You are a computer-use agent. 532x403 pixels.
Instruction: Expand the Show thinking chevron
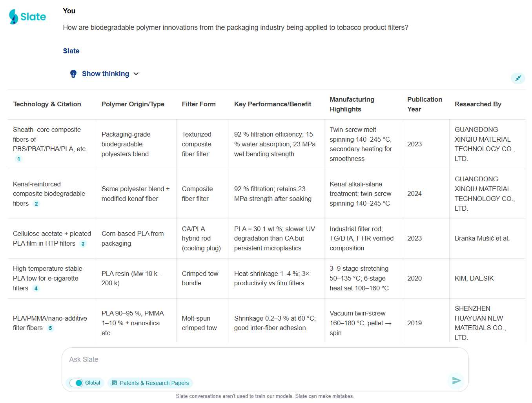(x=136, y=74)
